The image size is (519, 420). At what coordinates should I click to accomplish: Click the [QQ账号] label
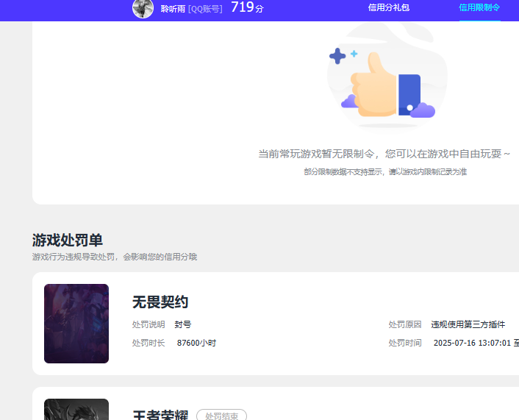(x=205, y=9)
